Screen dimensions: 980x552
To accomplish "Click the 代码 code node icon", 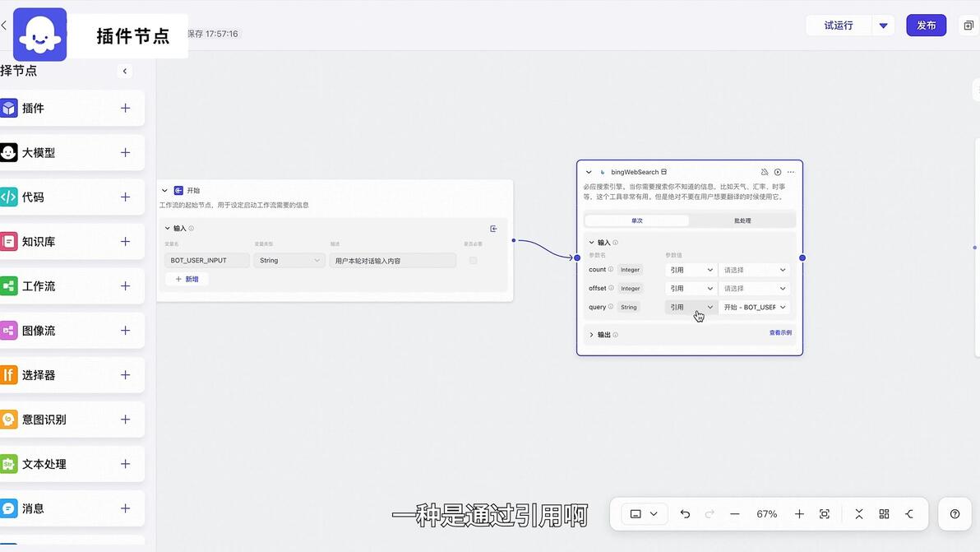I will coord(9,197).
